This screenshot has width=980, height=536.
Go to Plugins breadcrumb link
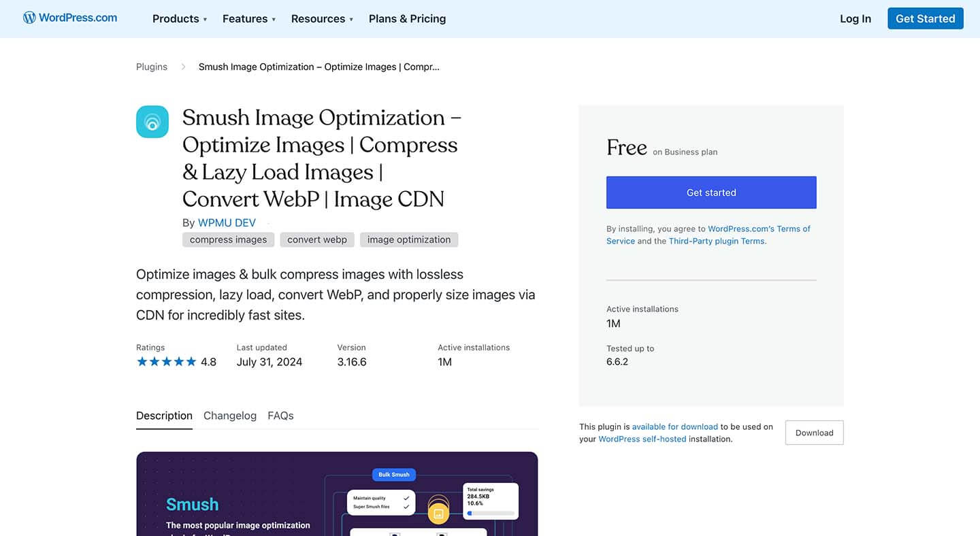click(152, 67)
